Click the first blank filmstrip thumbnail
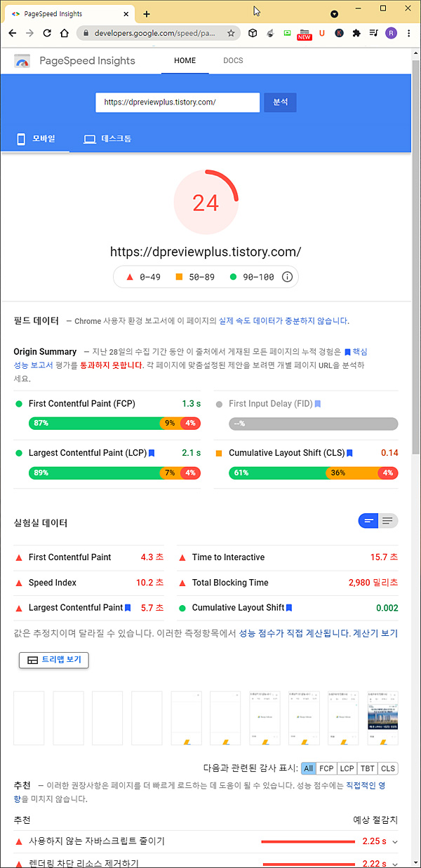This screenshot has width=421, height=868. [29, 718]
